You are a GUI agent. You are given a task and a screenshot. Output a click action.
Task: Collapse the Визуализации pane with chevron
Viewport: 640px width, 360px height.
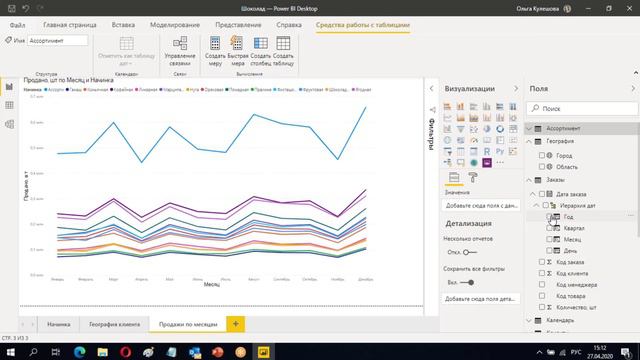tap(516, 89)
